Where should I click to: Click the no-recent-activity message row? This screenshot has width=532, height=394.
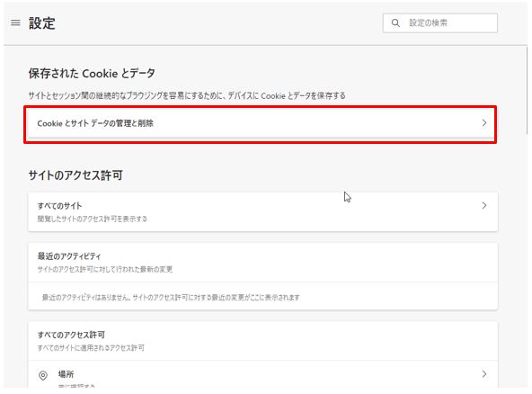pyautogui.click(x=262, y=297)
